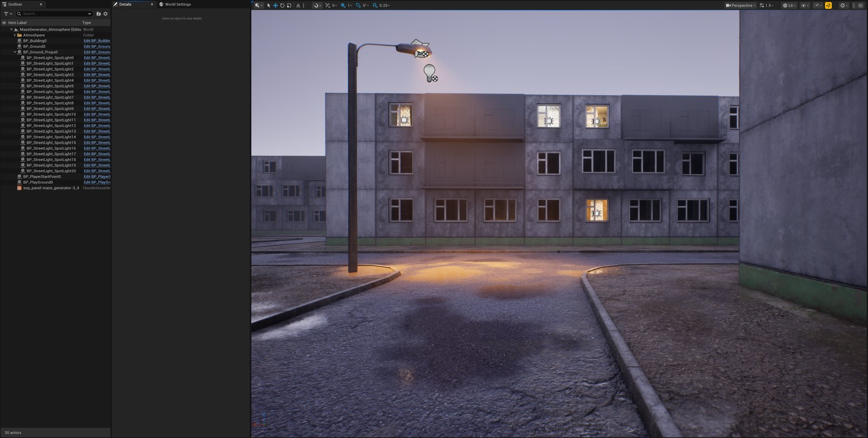This screenshot has width=868, height=438.
Task: Click the light icon in top-left lit window
Action: (404, 119)
